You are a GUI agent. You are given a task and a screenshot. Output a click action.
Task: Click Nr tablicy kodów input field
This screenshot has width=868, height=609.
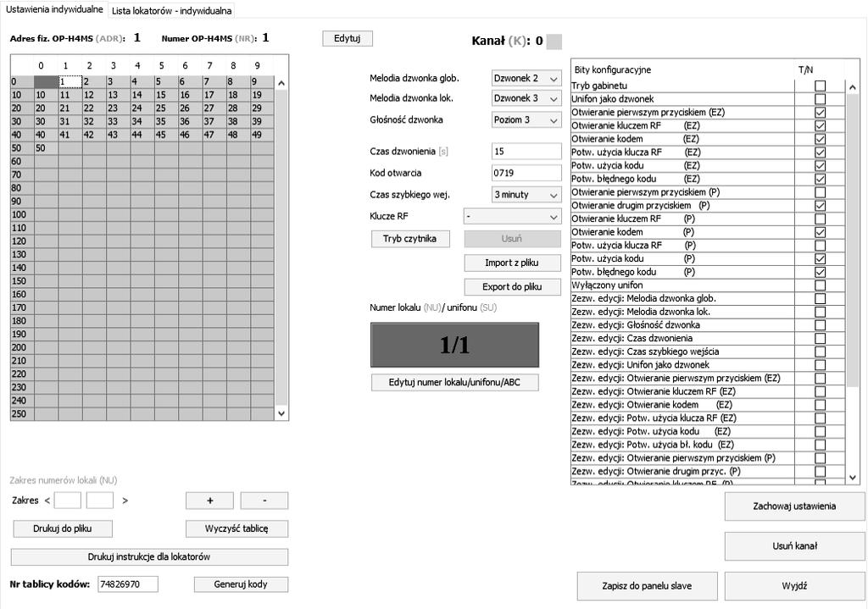click(x=128, y=584)
